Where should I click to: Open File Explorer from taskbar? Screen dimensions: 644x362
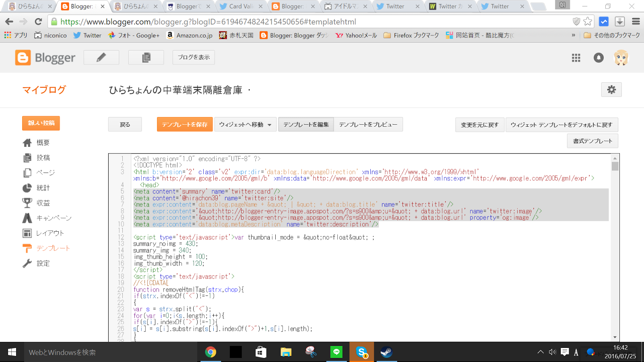[286, 352]
